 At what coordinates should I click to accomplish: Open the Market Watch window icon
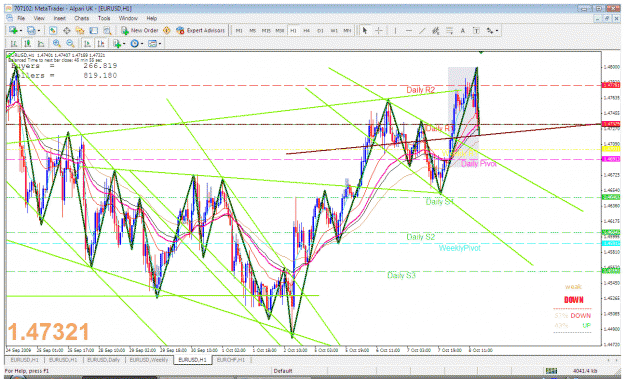pos(53,31)
